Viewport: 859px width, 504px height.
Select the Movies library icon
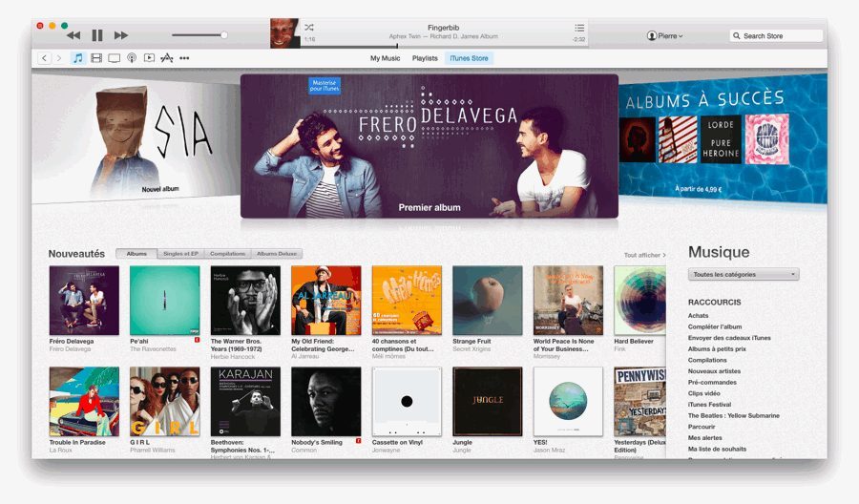tap(96, 58)
